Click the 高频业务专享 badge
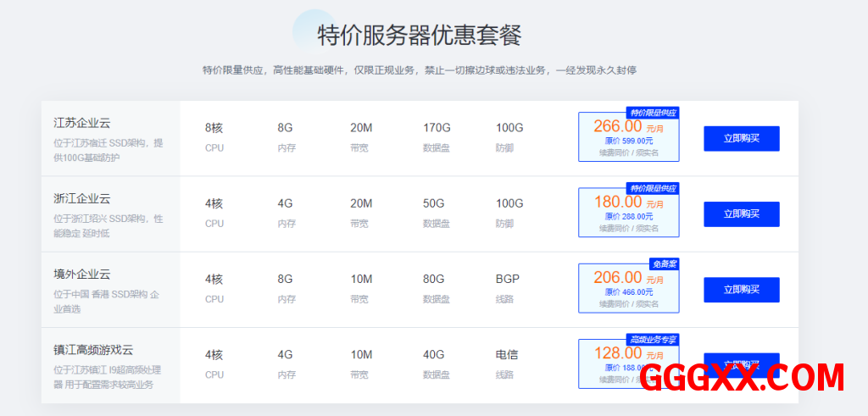 (653, 340)
